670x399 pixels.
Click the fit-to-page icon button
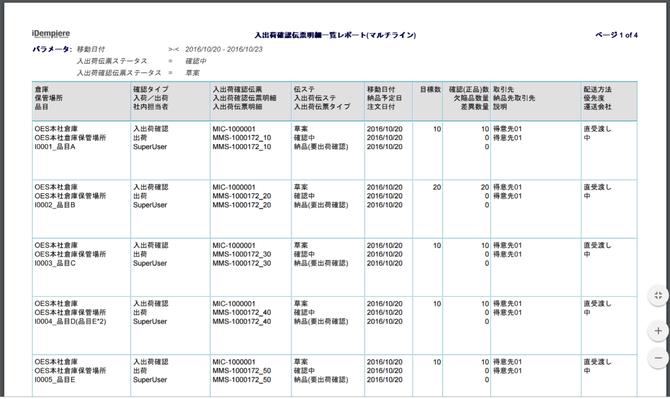click(x=658, y=296)
